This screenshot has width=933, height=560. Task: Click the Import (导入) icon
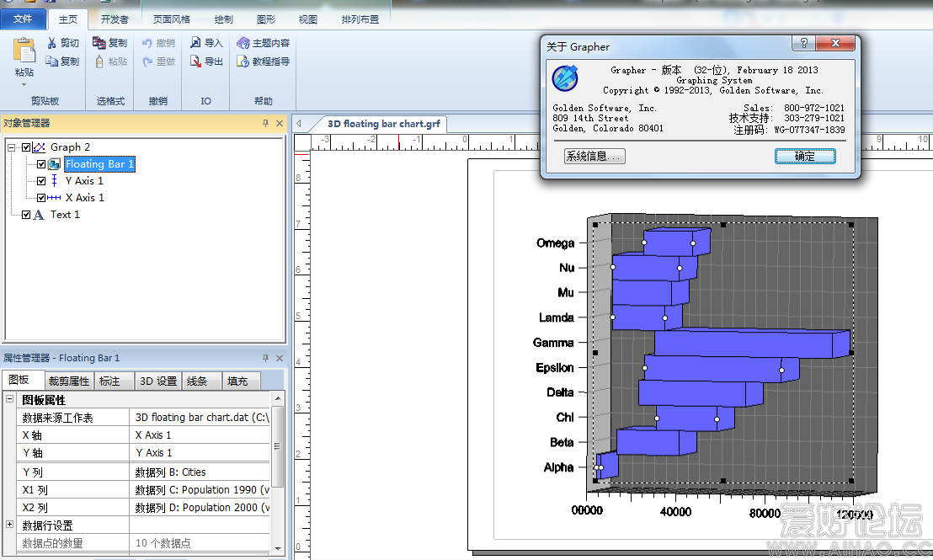coord(195,43)
